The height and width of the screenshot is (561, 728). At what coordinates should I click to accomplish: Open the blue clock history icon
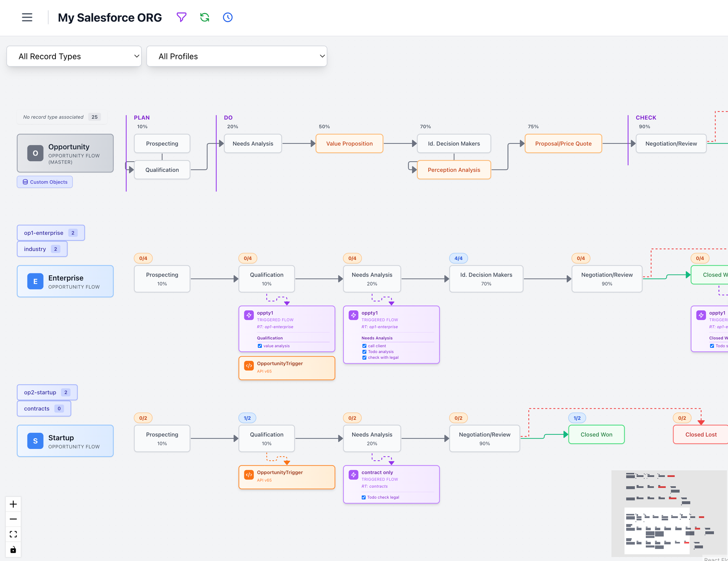(x=228, y=17)
